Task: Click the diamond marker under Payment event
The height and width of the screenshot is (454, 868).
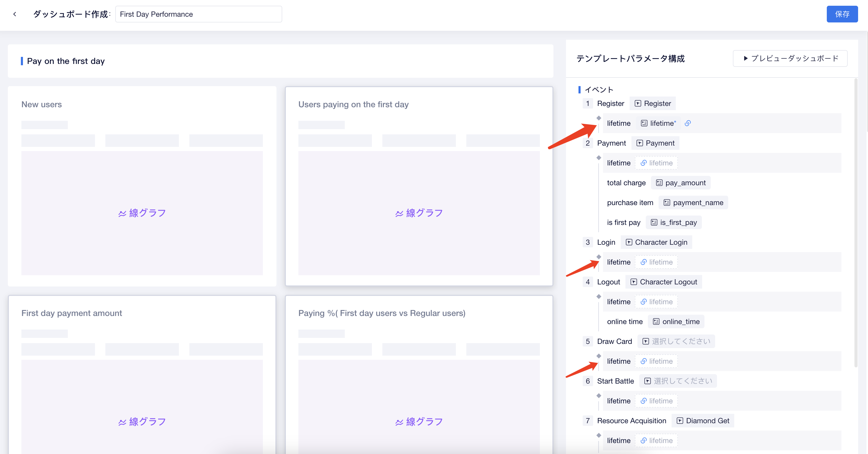Action: [599, 158]
